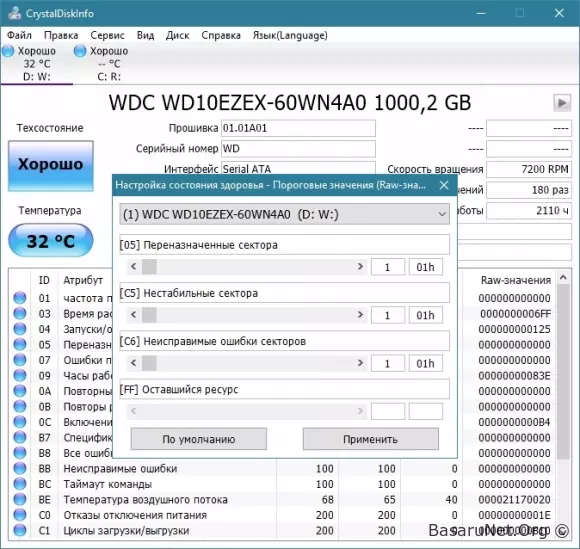Click the next disk arrow button
The width and height of the screenshot is (580, 549).
pos(562,103)
